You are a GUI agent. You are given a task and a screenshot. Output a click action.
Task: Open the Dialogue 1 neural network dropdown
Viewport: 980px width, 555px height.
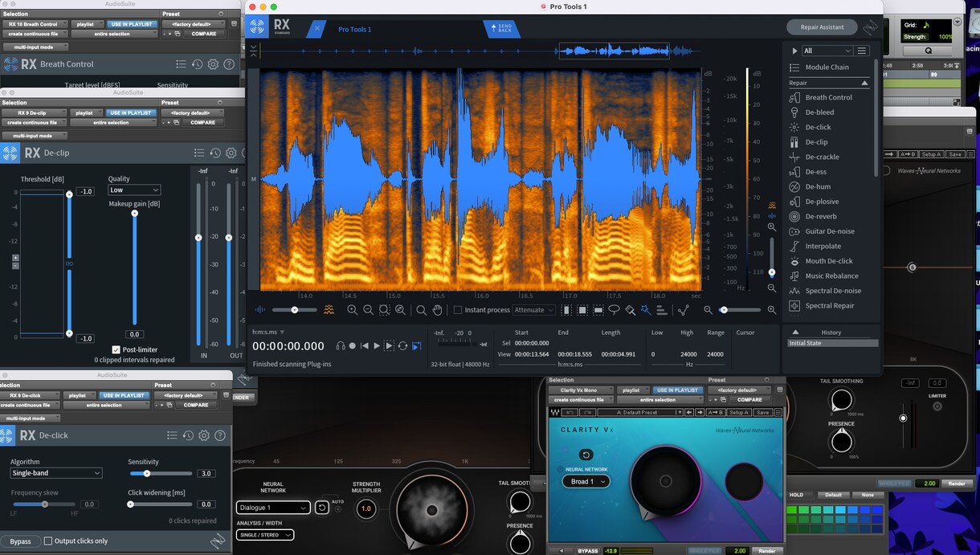tap(273, 508)
